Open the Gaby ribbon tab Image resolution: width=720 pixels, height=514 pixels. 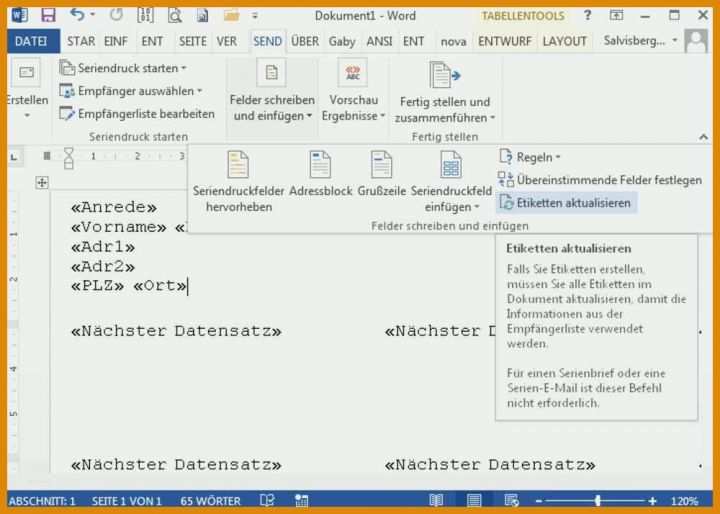(x=342, y=41)
